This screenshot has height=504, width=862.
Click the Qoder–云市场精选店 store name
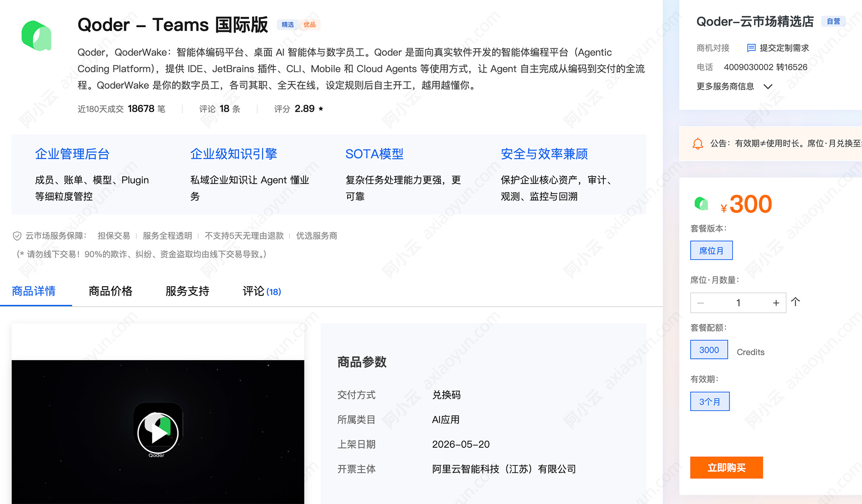(x=755, y=21)
